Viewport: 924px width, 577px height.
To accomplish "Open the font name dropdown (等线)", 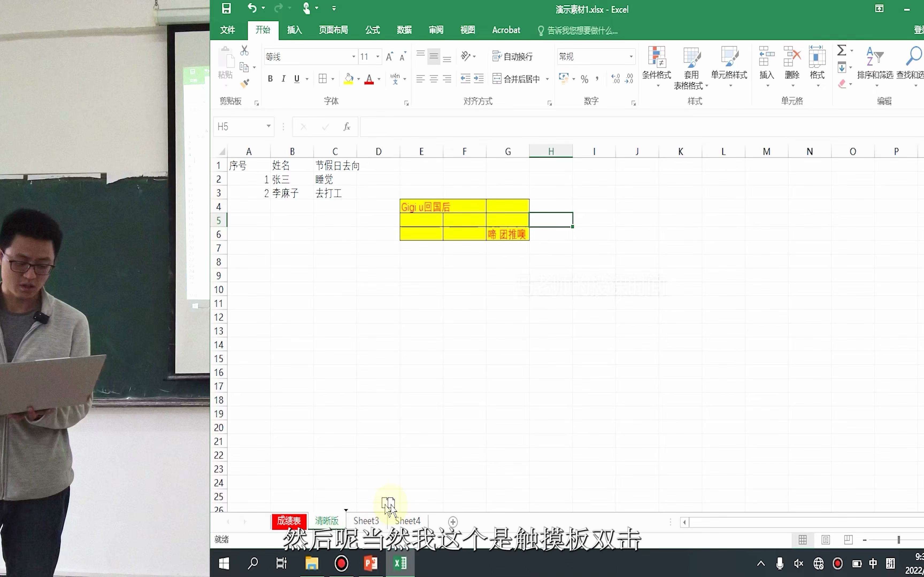I will 353,57.
